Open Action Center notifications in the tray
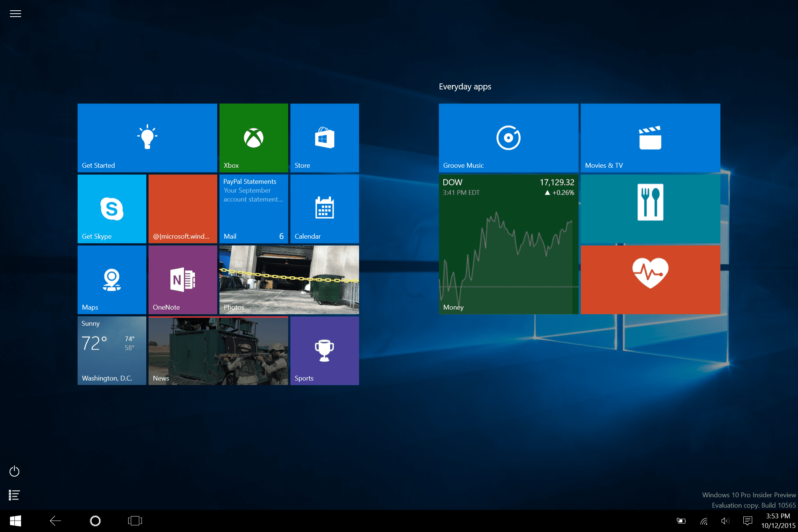Viewport: 798px width, 532px height. (x=747, y=521)
